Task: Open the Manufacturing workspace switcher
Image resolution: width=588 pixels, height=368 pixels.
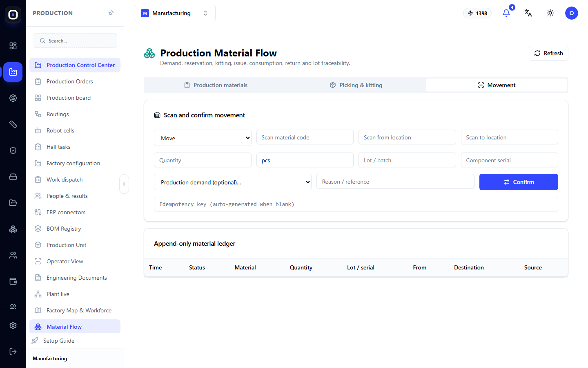Action: (175, 13)
